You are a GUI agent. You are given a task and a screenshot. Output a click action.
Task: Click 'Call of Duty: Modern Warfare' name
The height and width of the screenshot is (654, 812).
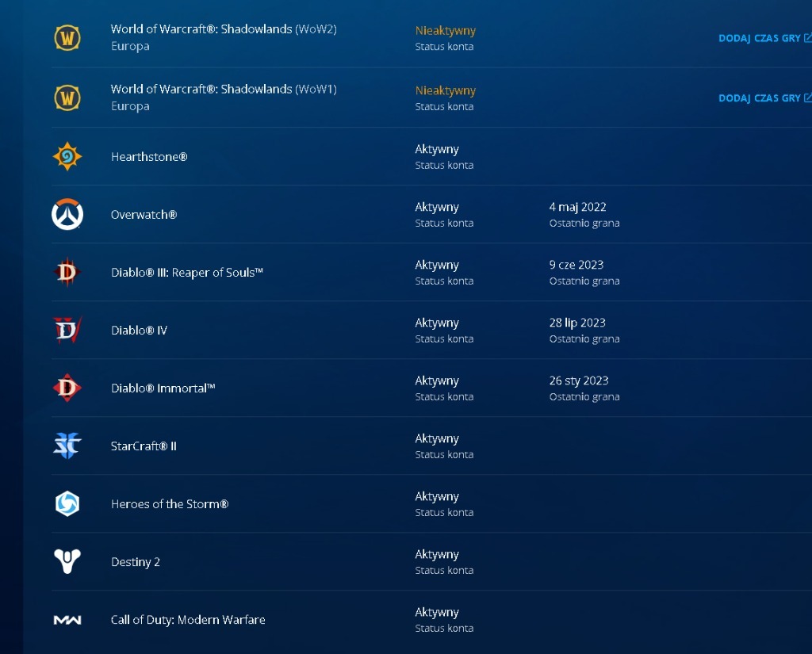[x=188, y=620]
